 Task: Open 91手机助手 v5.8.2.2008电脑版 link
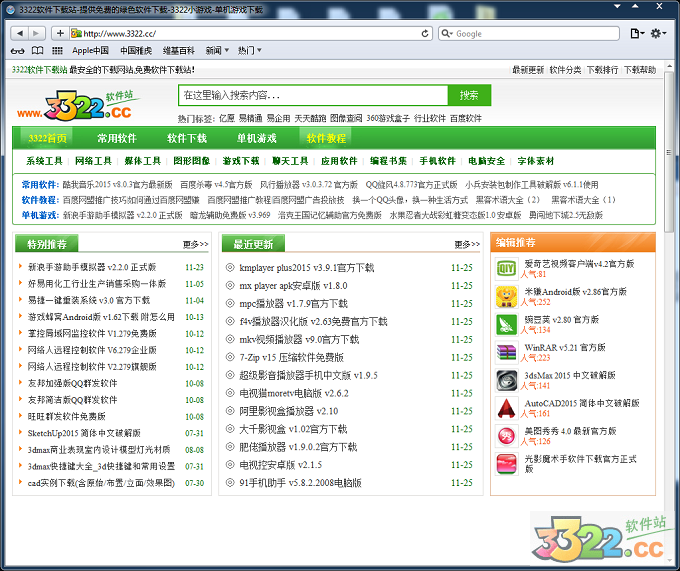point(300,483)
